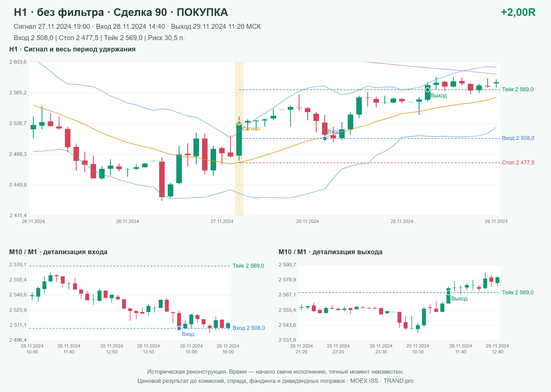Click the '28.11.2024 21:20' time label
Image resolution: width=551 pixels, height=392 pixels.
[302, 349]
